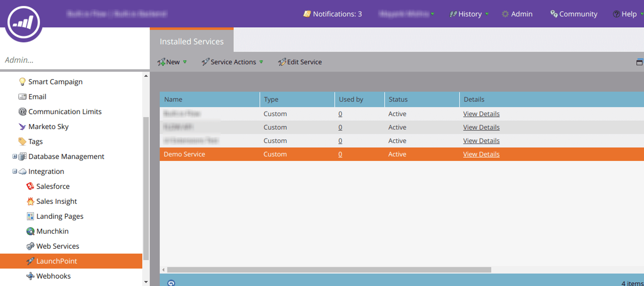
Task: Expand the Database Management tree node
Action: 15,156
